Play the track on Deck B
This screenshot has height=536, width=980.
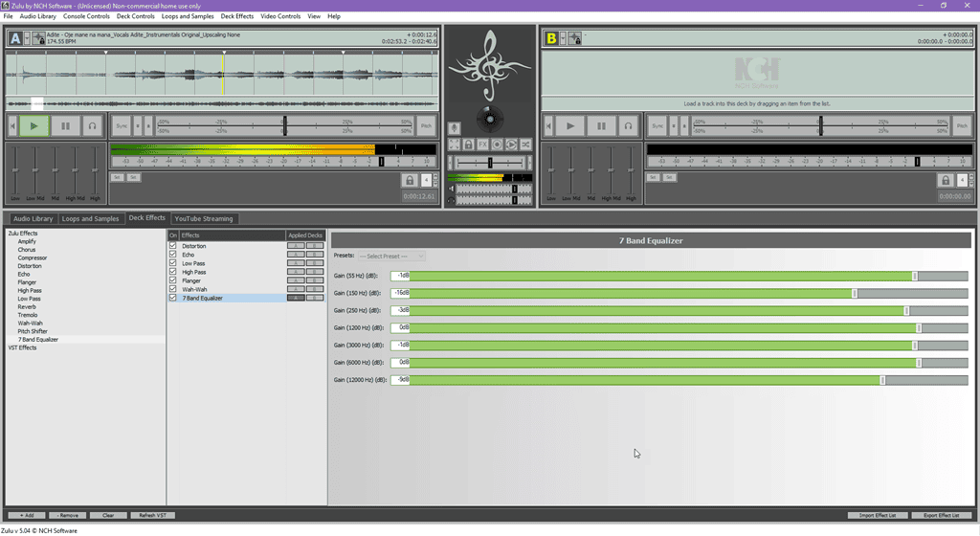point(570,126)
